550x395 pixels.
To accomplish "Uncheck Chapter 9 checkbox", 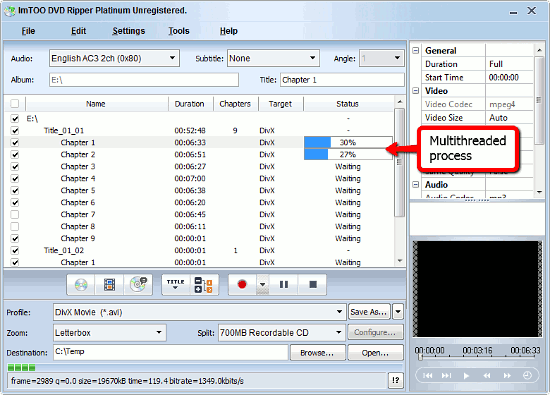I will [x=15, y=239].
